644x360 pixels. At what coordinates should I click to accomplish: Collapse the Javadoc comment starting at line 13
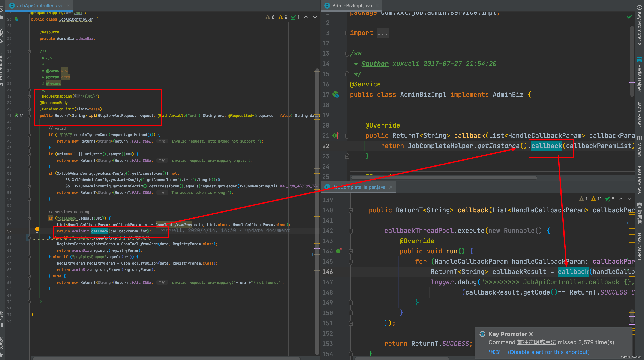click(347, 54)
